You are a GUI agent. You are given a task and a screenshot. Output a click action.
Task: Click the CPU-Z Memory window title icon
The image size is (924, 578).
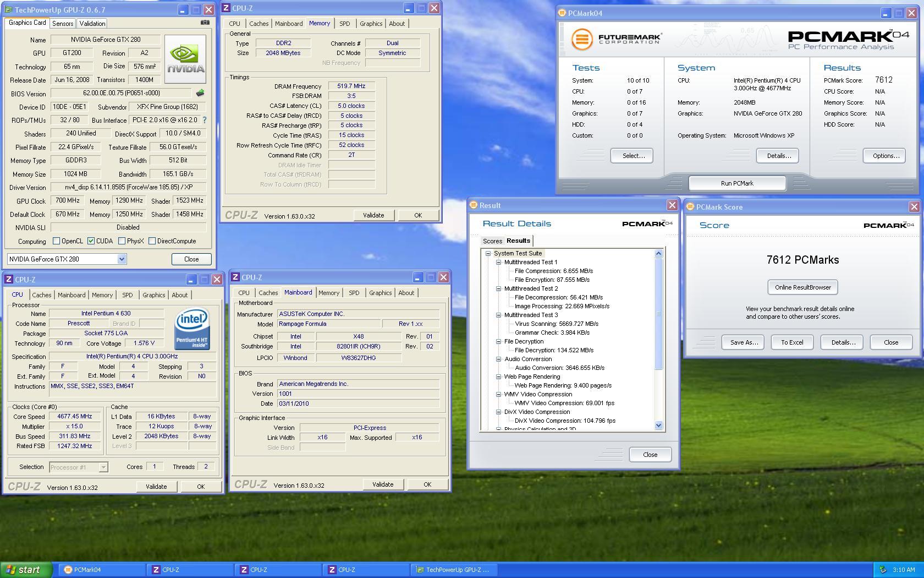(x=226, y=8)
